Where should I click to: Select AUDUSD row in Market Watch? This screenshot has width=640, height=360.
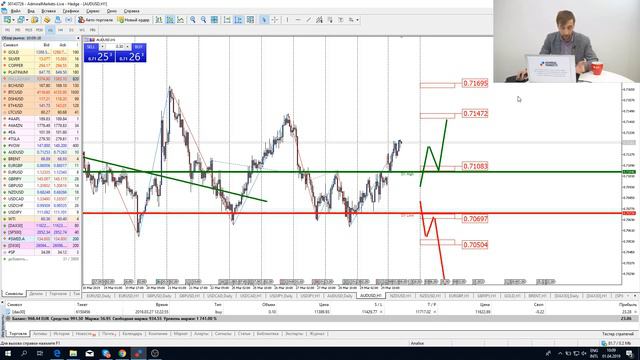point(41,152)
